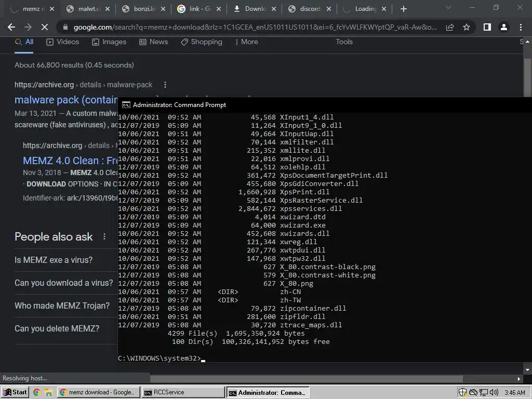
Task: Switch to Administrator Command Prompt taskbar button
Action: (268, 392)
